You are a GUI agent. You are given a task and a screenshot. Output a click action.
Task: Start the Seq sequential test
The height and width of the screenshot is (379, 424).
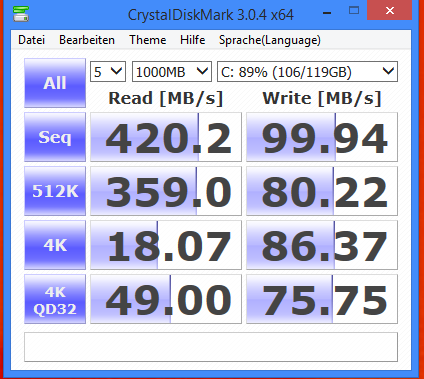point(55,137)
